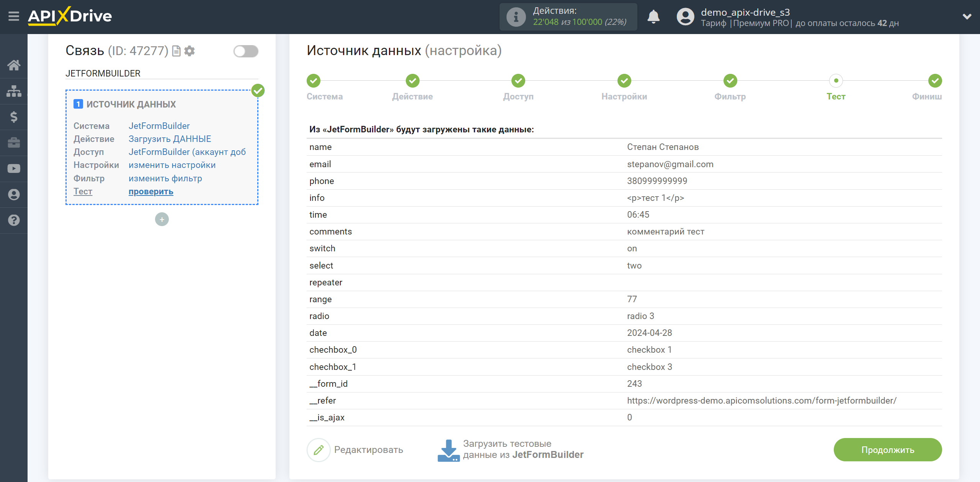The height and width of the screenshot is (482, 980).
Task: Click the __form_id value 243
Action: click(x=634, y=384)
